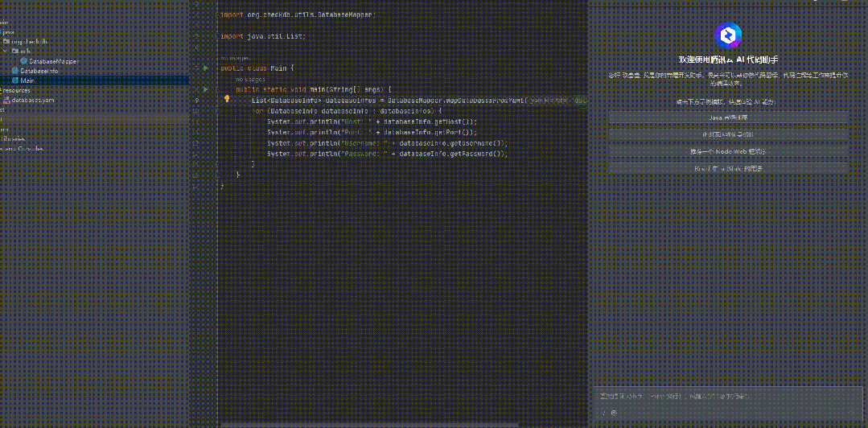
Task: Click 'import java.util.List;' line in editor
Action: click(x=263, y=36)
